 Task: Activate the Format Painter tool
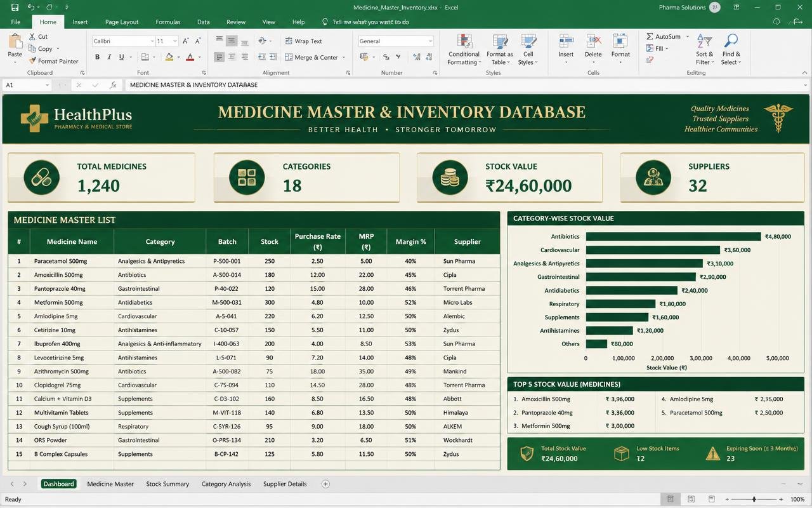coord(53,62)
